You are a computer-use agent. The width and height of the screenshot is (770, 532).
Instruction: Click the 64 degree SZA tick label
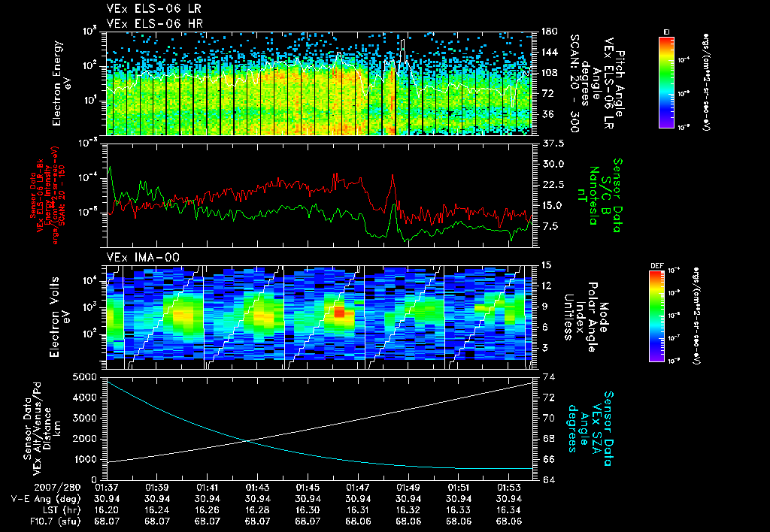[548, 480]
